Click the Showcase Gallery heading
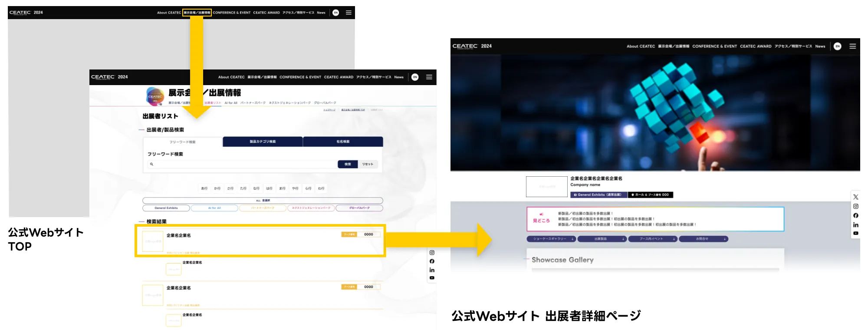 562,260
